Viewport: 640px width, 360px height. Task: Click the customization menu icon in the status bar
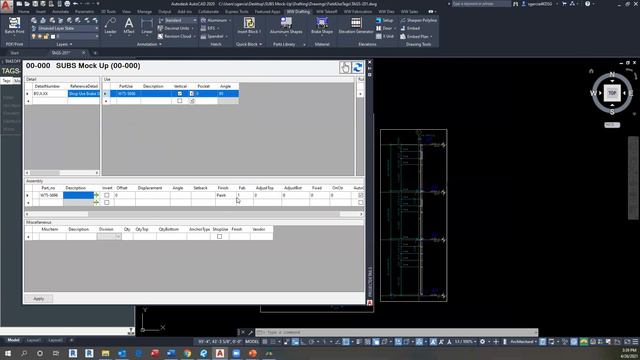click(x=635, y=342)
